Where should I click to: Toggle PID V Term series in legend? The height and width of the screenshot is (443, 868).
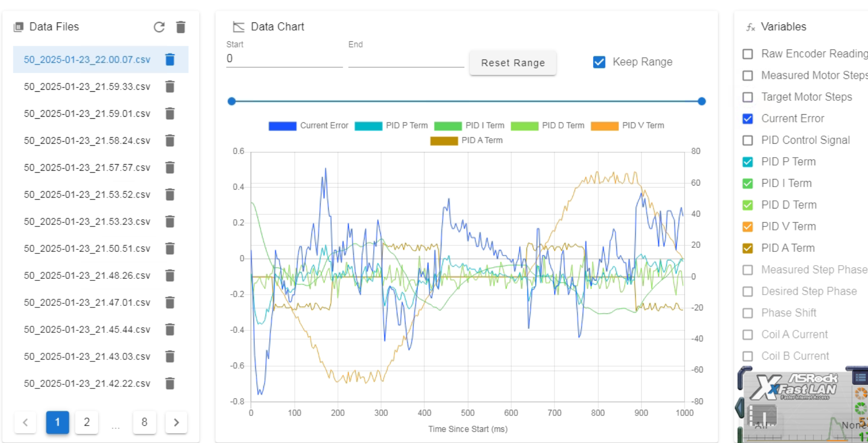click(627, 126)
